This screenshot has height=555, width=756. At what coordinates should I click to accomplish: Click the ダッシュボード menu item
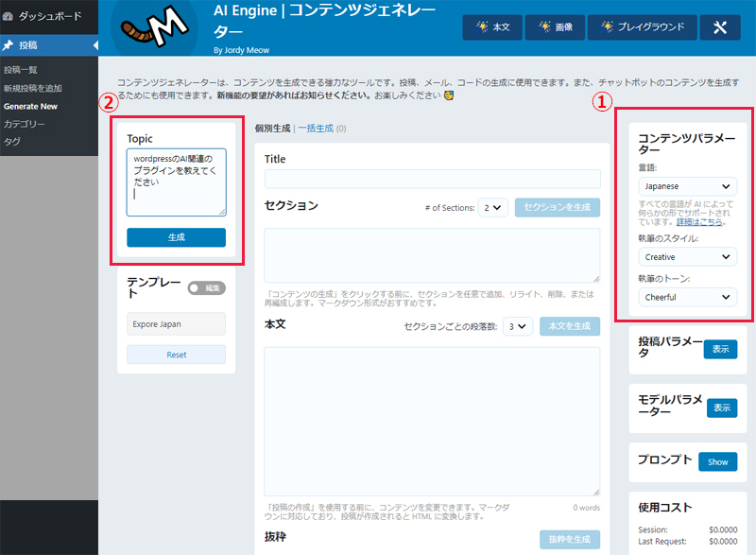(49, 16)
